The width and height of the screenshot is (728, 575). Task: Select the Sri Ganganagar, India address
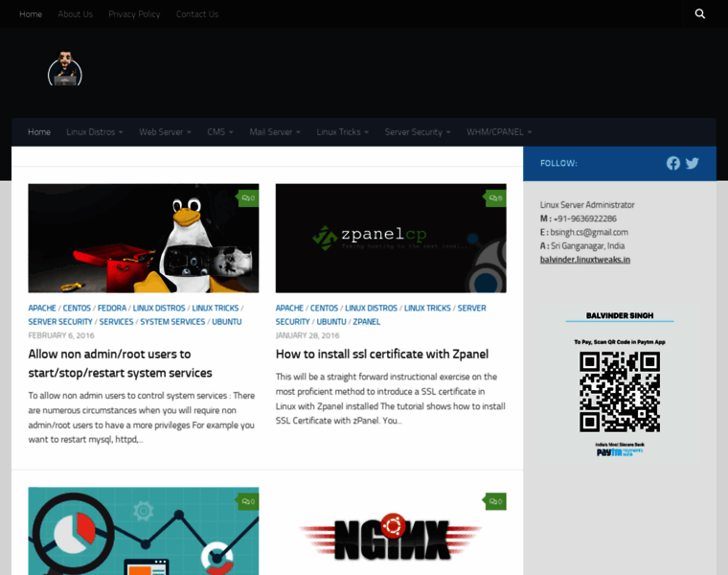click(x=588, y=245)
